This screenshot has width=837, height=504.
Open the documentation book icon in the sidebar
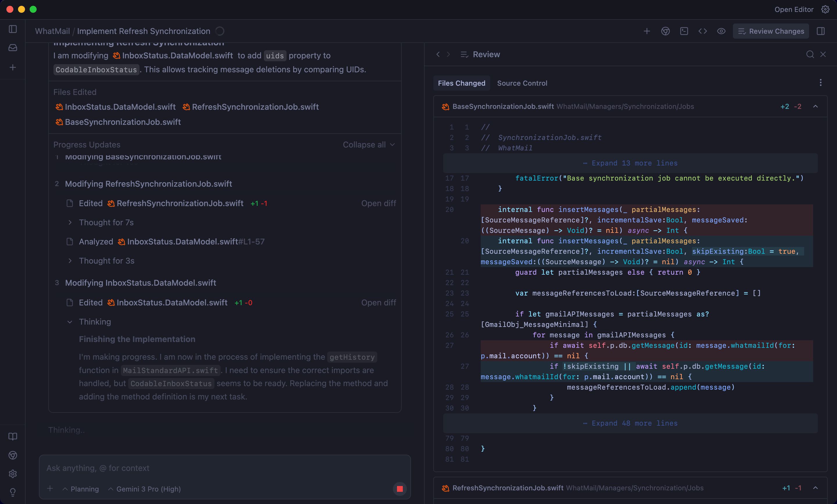point(12,437)
